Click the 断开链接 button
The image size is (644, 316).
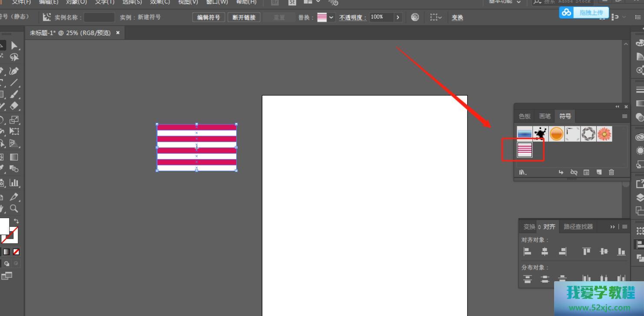[244, 17]
